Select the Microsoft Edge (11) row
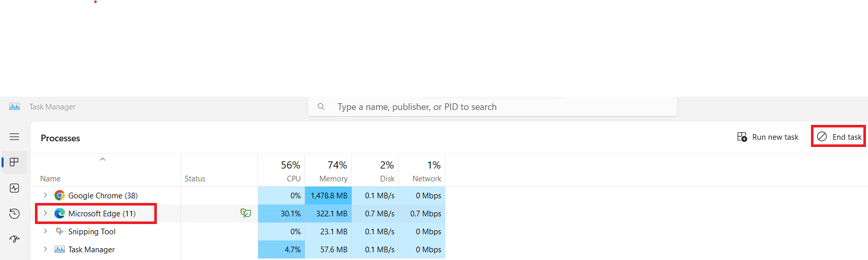Image resolution: width=868 pixels, height=260 pixels. 238,213
